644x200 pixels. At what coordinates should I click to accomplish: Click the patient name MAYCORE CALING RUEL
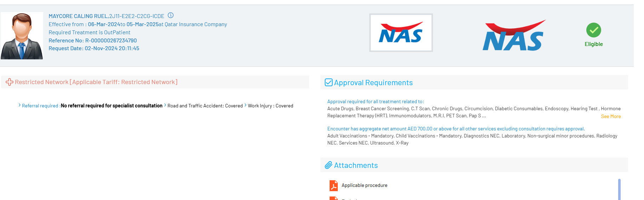(x=78, y=16)
